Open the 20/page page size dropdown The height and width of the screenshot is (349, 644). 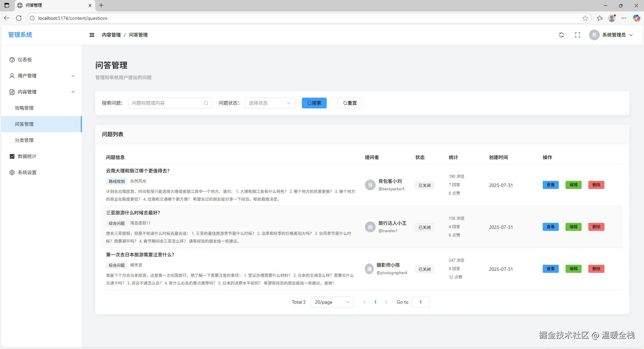pos(332,302)
